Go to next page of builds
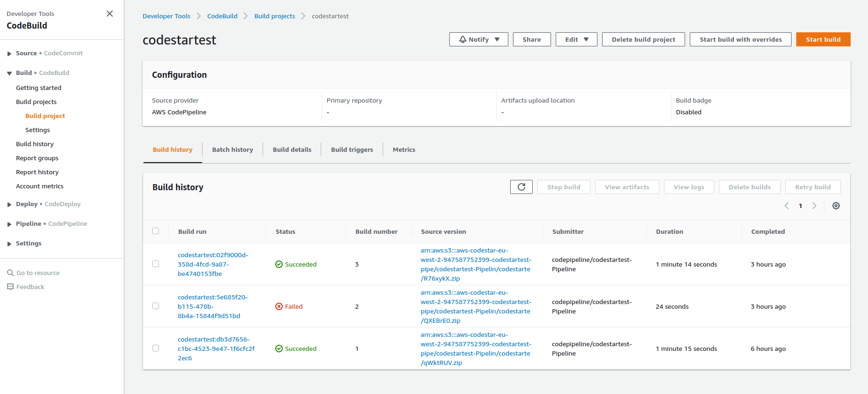This screenshot has height=394, width=868. coord(815,206)
